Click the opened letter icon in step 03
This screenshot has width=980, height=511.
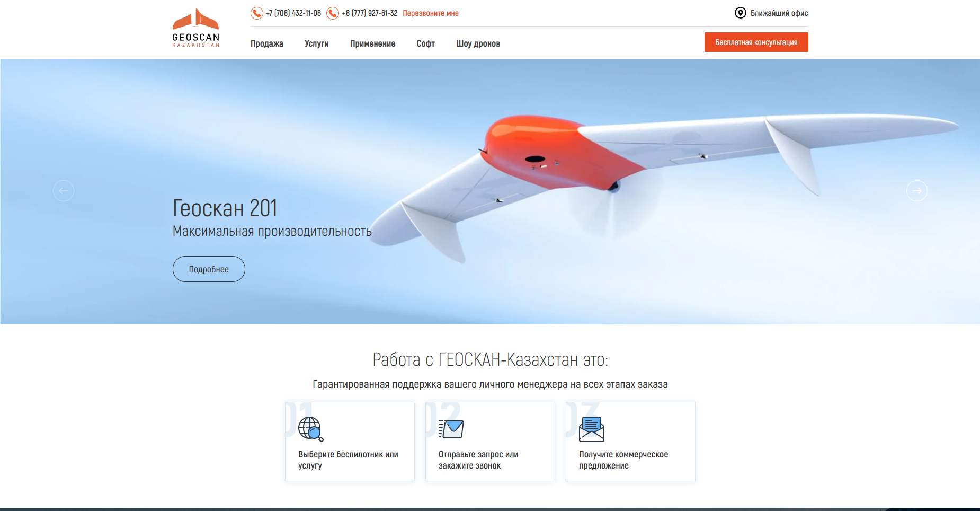[x=592, y=429]
